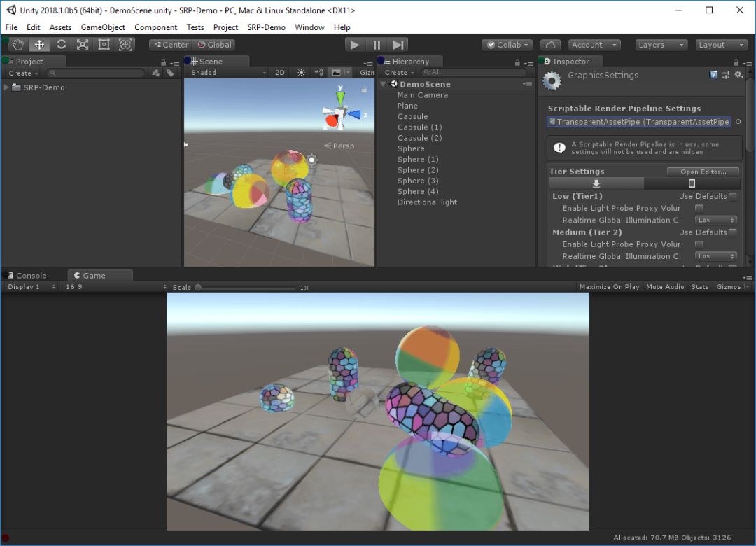Image resolution: width=756 pixels, height=546 pixels.
Task: Select the Hand tool
Action: [17, 45]
